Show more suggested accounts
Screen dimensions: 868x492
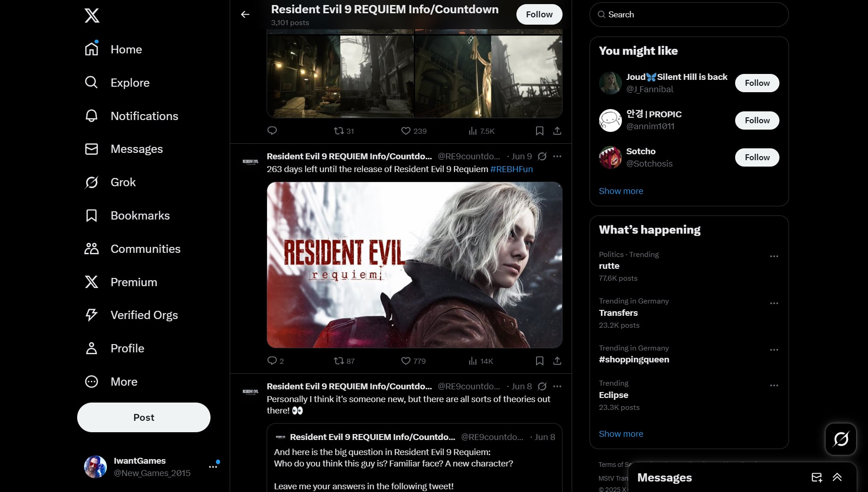pos(621,191)
